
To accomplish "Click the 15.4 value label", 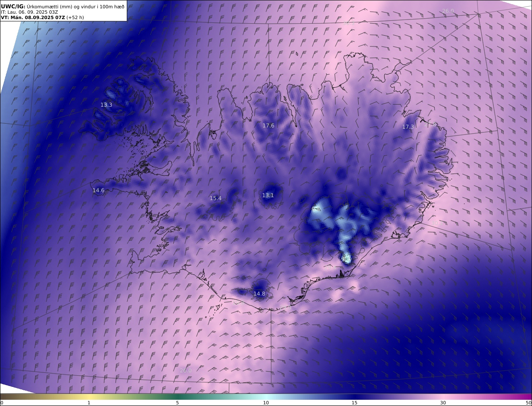I will pos(215,198).
